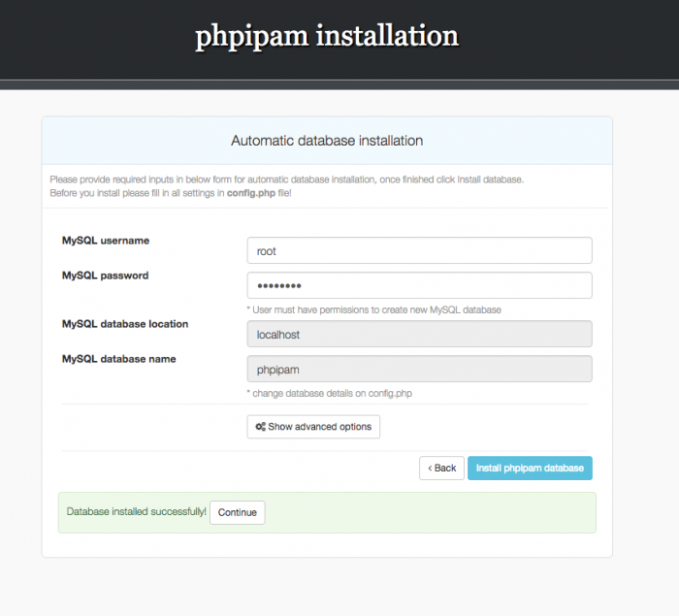The height and width of the screenshot is (616, 679).
Task: Click the 'MySQL database name' label
Action: [x=119, y=359]
